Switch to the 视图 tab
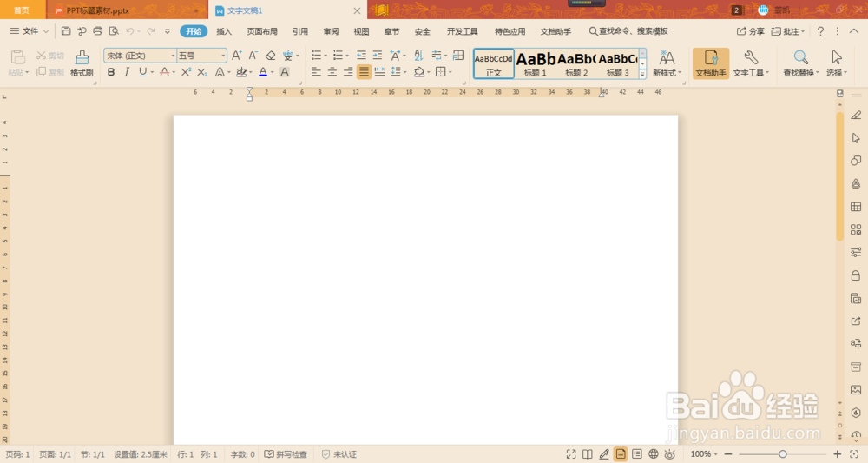The width and height of the screenshot is (868, 463). (x=361, y=31)
